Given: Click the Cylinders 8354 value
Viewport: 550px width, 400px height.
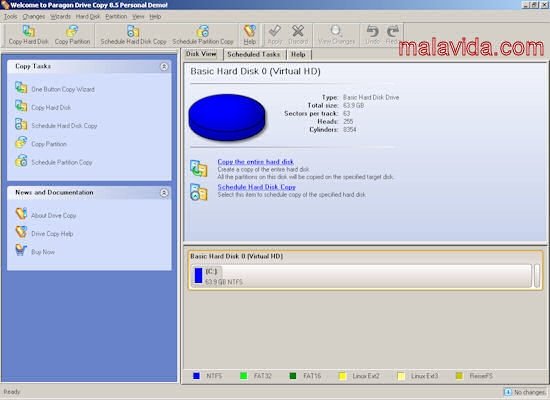Looking at the screenshot, I should 350,129.
